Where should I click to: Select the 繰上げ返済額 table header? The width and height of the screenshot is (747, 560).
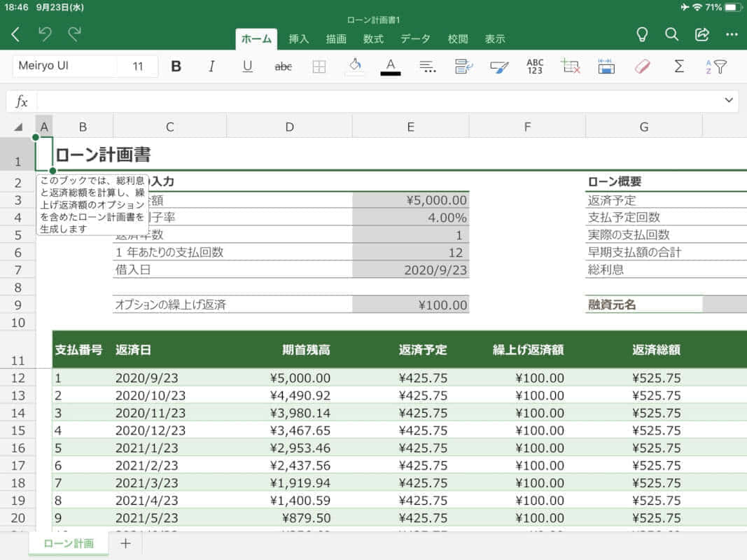point(529,350)
